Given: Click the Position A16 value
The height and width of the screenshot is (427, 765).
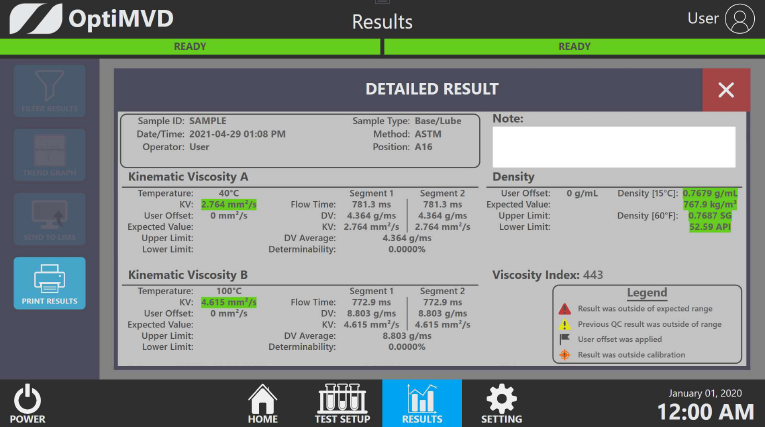Looking at the screenshot, I should 423,147.
